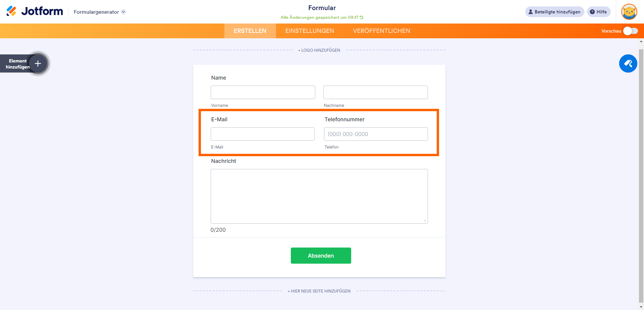Click the Telefonnummer input field
644x310 pixels.
pyautogui.click(x=376, y=134)
